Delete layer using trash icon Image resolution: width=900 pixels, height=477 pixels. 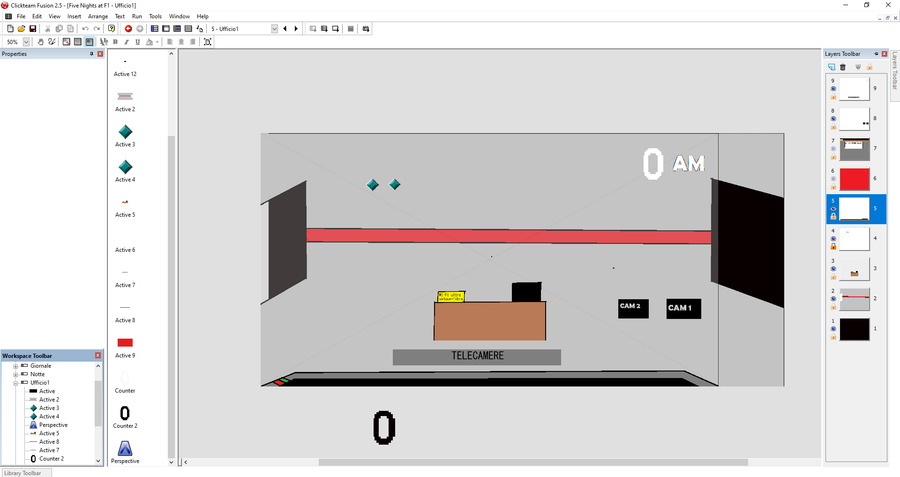[843, 67]
